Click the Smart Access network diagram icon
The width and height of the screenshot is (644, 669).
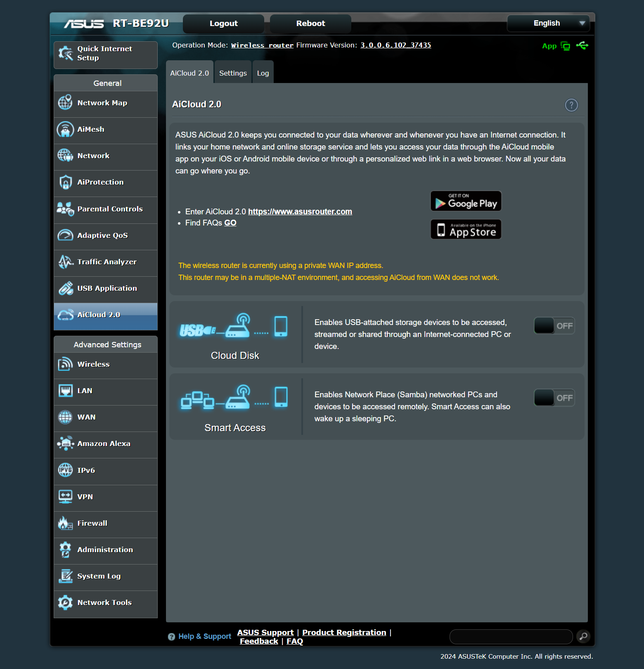pos(234,397)
